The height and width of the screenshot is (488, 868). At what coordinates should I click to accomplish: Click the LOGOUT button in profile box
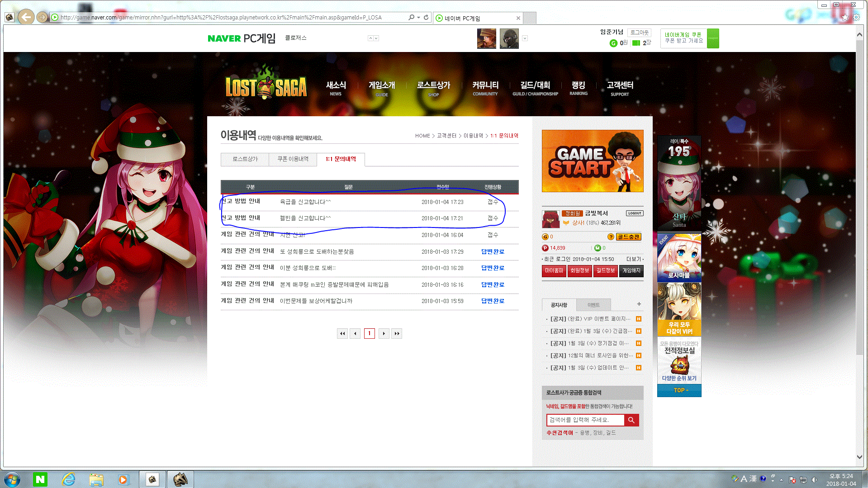coord(635,213)
